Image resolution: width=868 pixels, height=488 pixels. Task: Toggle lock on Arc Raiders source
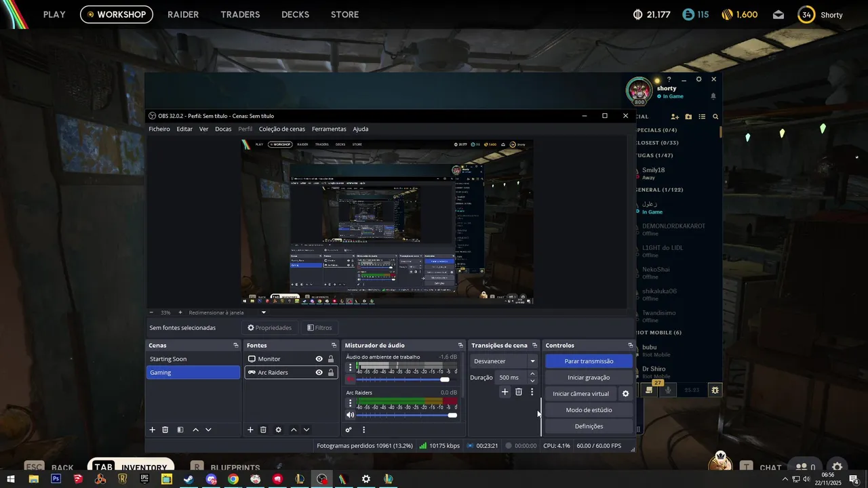click(x=331, y=373)
